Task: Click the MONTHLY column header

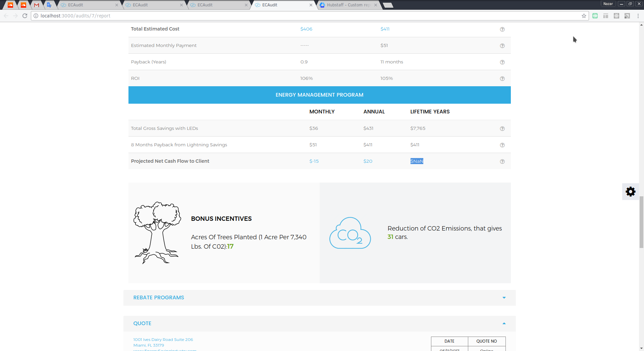Action: [322, 112]
